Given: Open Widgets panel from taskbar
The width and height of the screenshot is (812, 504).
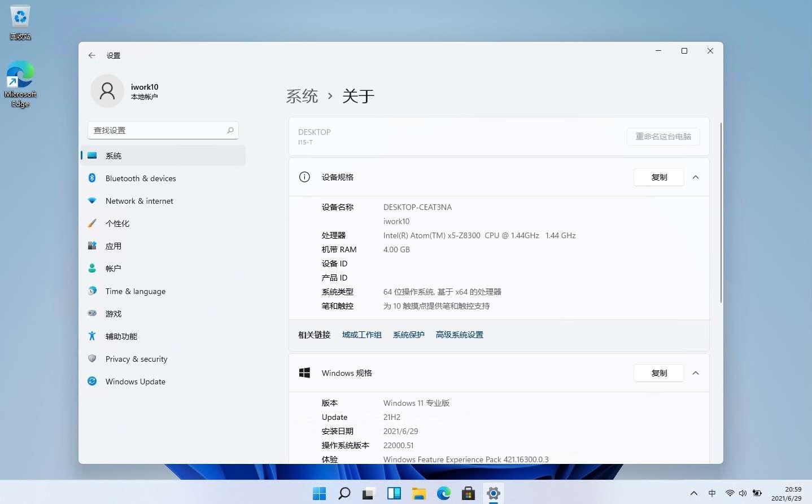Looking at the screenshot, I should (x=394, y=494).
